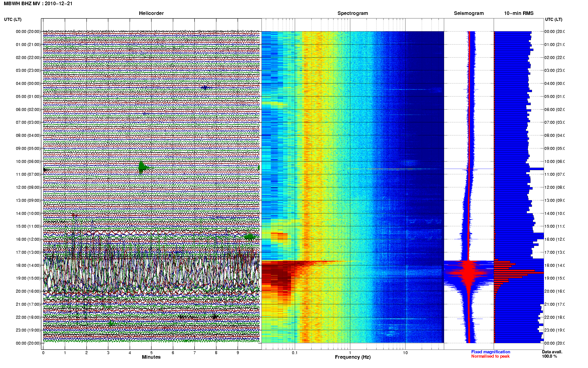Click the Helicorder panel heading

[151, 13]
